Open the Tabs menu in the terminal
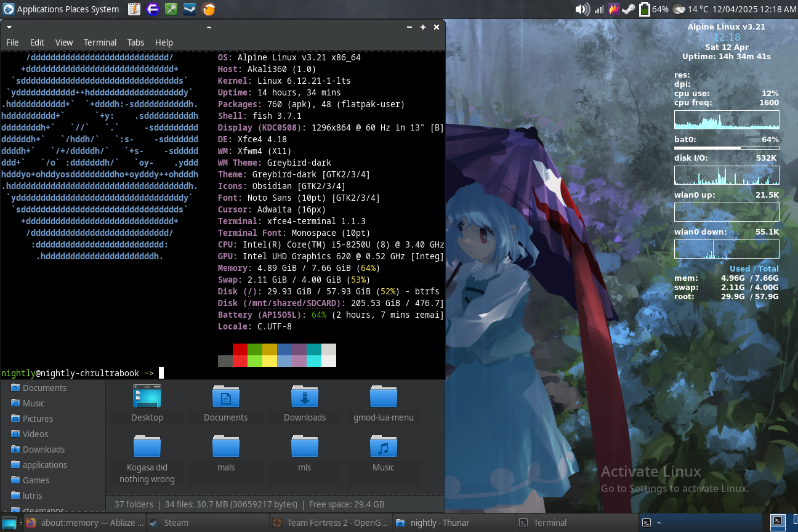The image size is (798, 532). click(135, 42)
